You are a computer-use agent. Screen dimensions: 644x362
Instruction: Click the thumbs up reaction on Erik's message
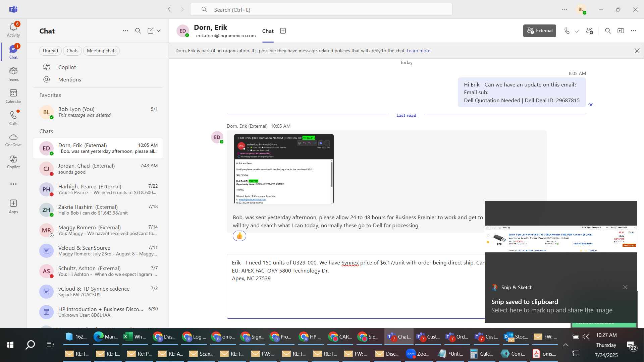coord(239,236)
